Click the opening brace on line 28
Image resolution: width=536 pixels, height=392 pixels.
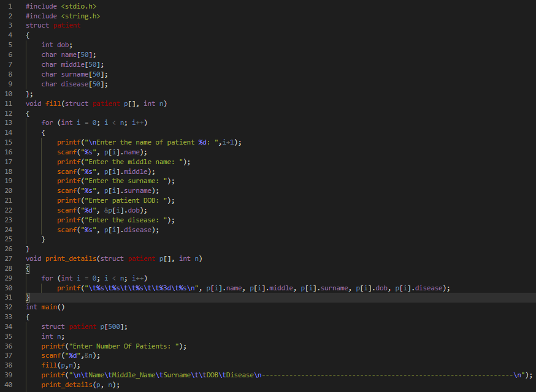28,268
